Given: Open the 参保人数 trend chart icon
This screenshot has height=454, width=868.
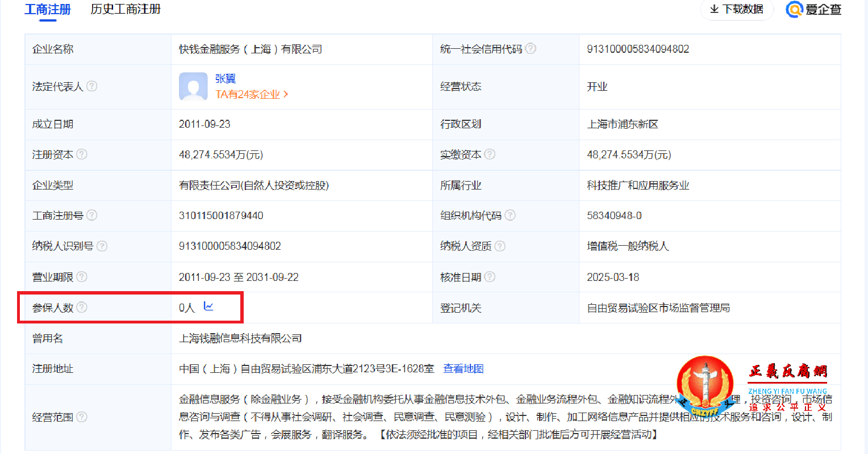Looking at the screenshot, I should tap(209, 306).
